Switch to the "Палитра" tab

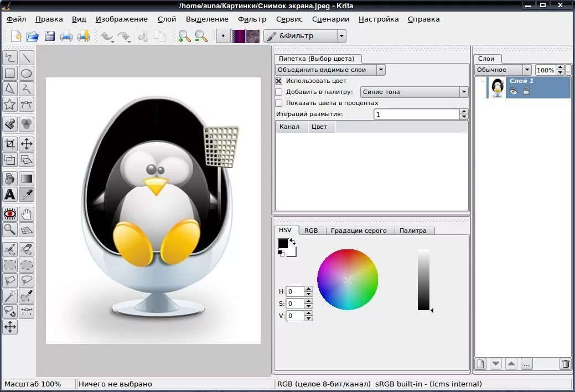[x=413, y=231]
